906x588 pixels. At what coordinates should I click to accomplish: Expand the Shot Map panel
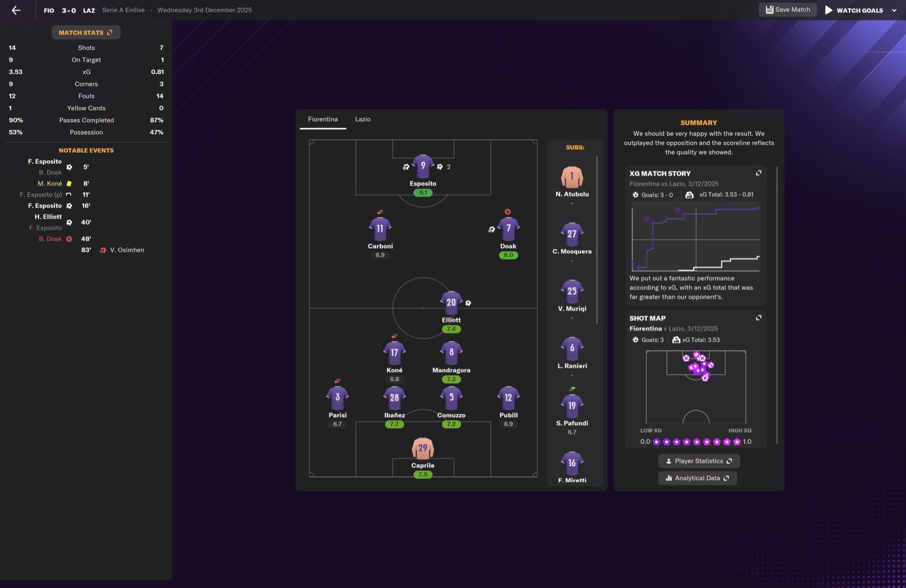tap(758, 318)
